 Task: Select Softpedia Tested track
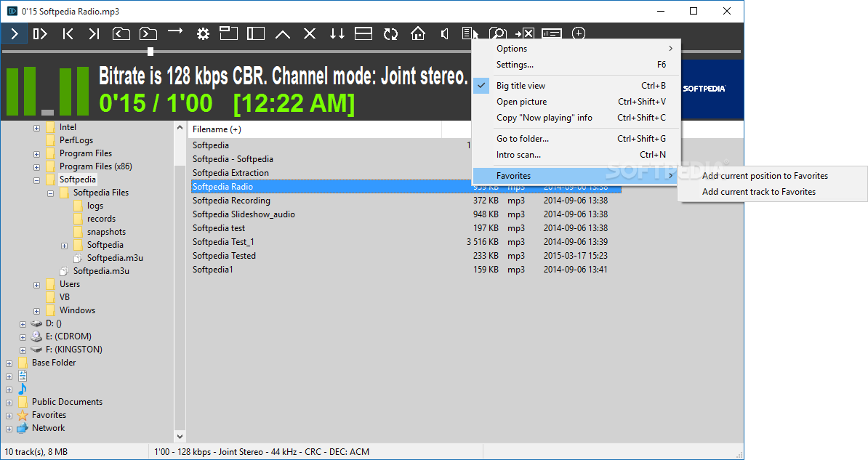pyautogui.click(x=224, y=256)
